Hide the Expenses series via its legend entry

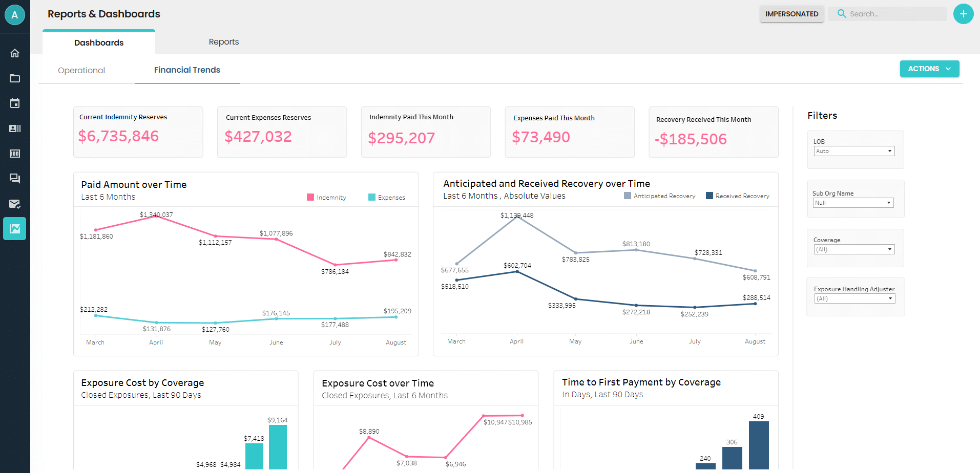click(390, 197)
